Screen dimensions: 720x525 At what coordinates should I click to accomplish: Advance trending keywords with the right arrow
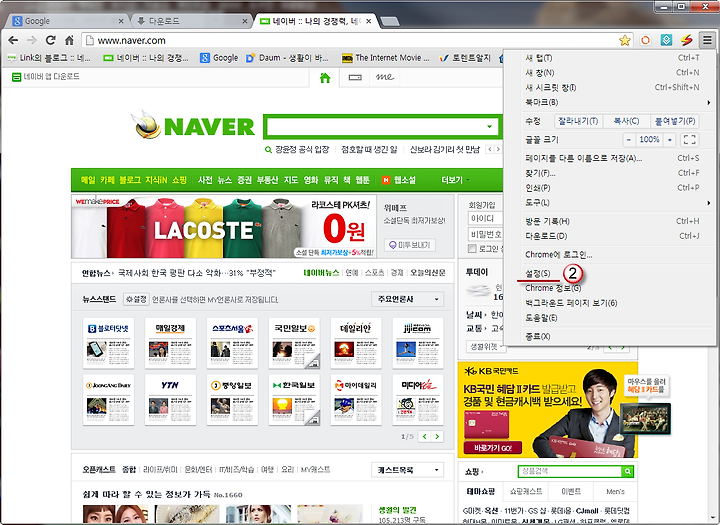498,150
